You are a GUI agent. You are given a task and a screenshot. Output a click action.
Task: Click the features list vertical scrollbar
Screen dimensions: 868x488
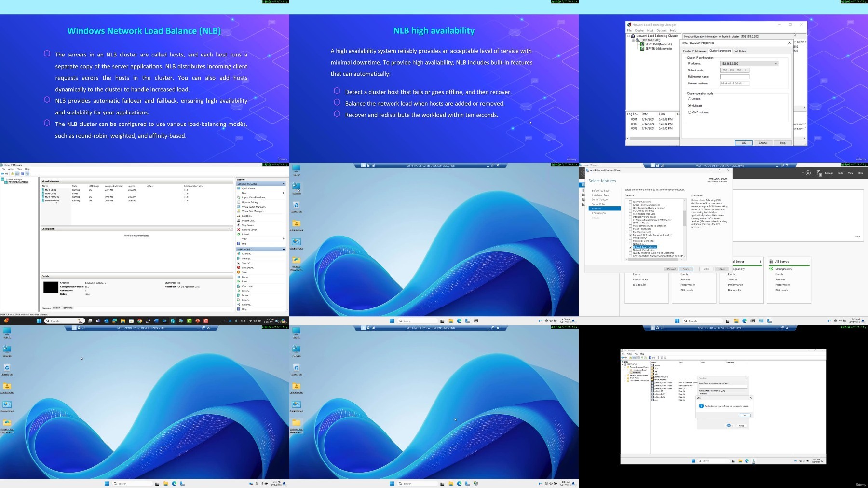[685, 218]
